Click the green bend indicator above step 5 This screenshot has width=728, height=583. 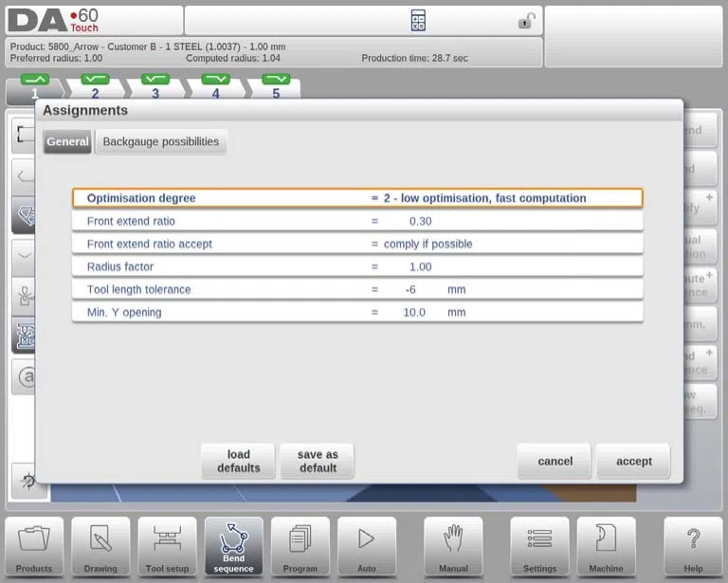[276, 80]
